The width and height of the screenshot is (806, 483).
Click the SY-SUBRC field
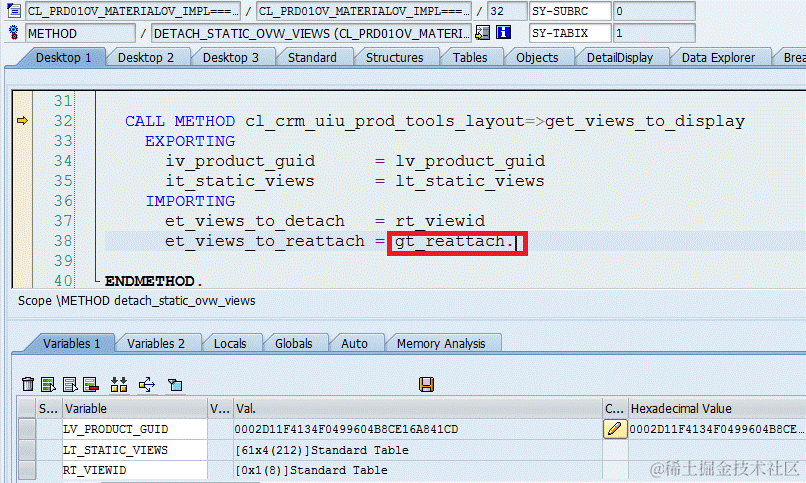coord(570,11)
